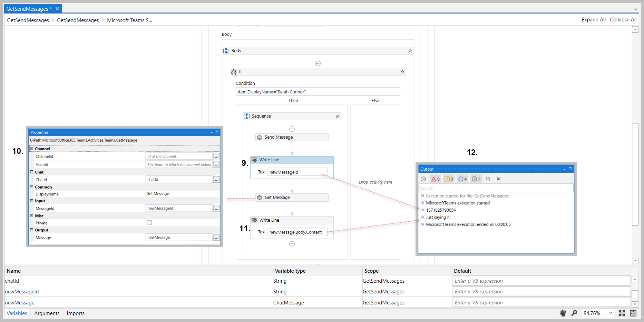Open the Output panel options dropdown arrow
The width and height of the screenshot is (644, 322).
(564, 169)
